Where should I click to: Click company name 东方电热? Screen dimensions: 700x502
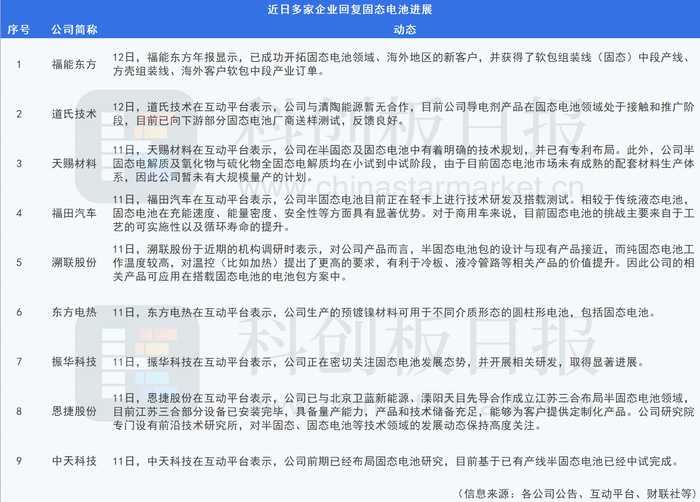click(x=74, y=312)
